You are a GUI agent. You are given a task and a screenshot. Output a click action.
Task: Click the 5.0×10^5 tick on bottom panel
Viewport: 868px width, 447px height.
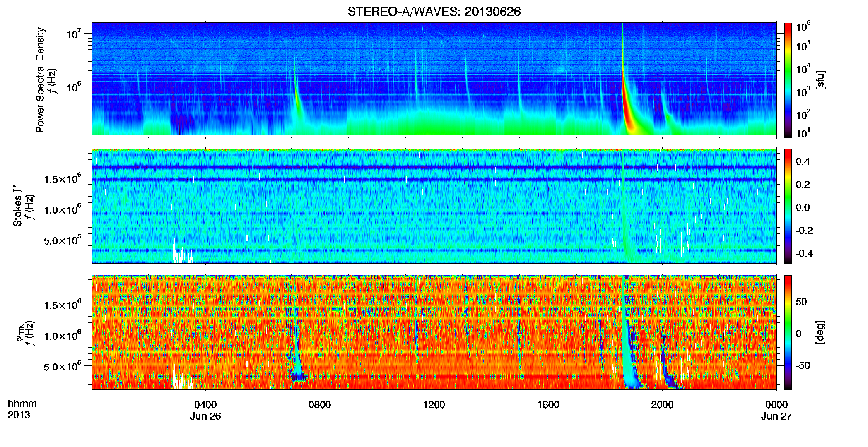tap(63, 366)
